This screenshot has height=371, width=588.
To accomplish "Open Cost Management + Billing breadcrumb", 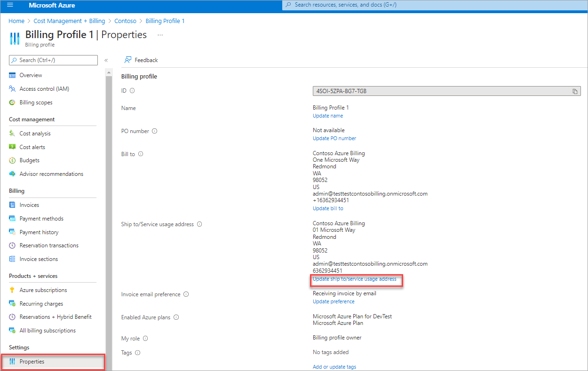I will [70, 21].
